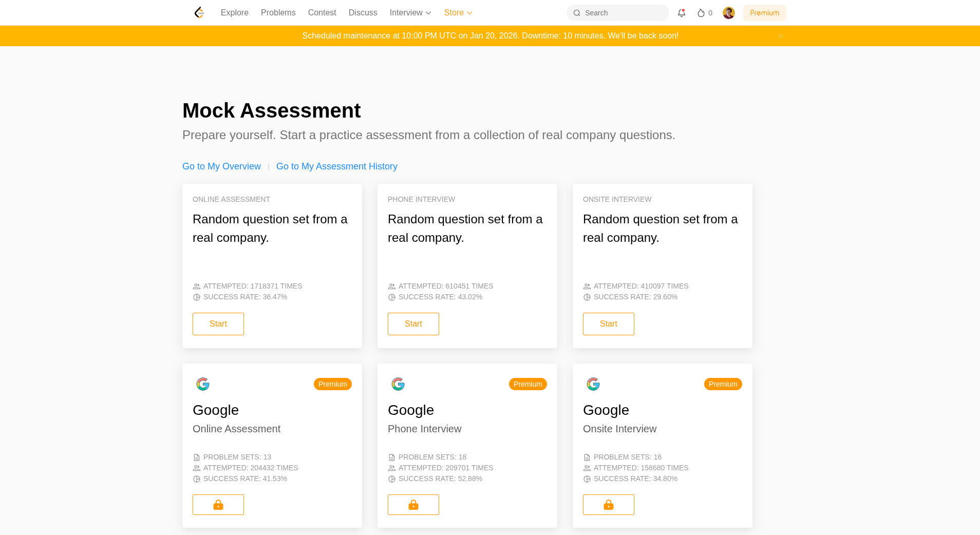
Task: Click the lock icon under Google Phone Interview
Action: [x=413, y=505]
